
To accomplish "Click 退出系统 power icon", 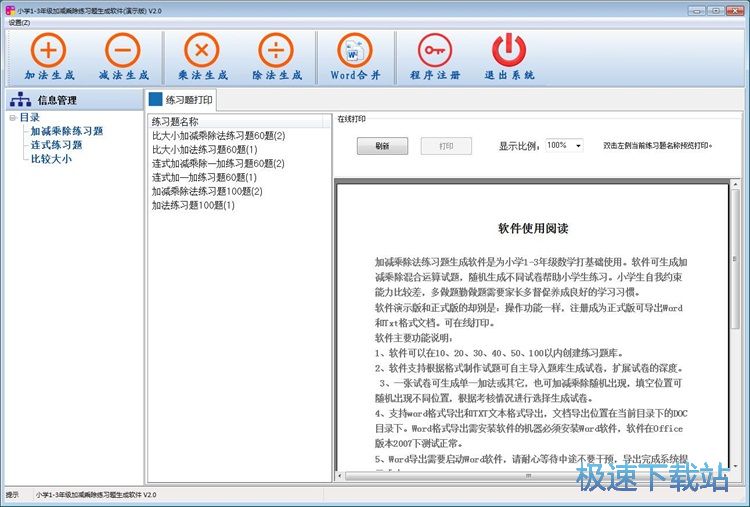I will click(x=509, y=50).
